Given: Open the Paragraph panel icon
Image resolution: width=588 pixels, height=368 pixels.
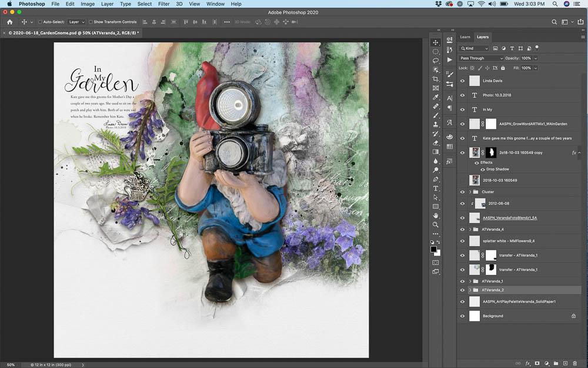Looking at the screenshot, I should (450, 108).
